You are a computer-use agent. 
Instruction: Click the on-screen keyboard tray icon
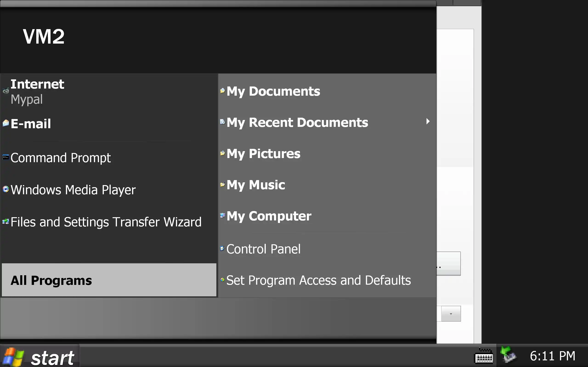pos(484,356)
